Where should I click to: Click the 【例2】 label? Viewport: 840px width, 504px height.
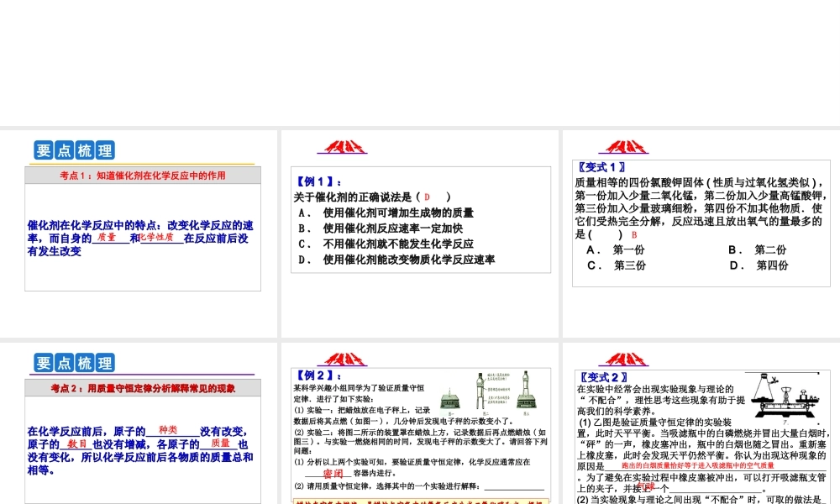[318, 375]
